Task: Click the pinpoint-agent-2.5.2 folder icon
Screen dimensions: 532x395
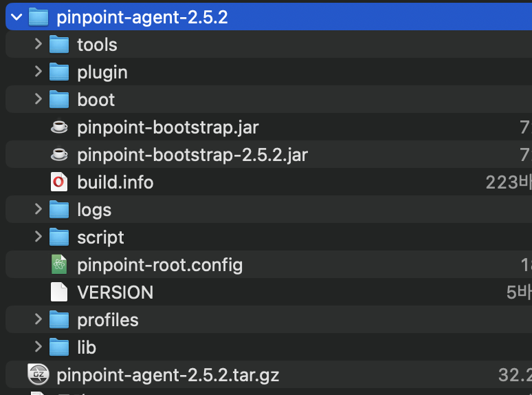Action: (x=38, y=17)
